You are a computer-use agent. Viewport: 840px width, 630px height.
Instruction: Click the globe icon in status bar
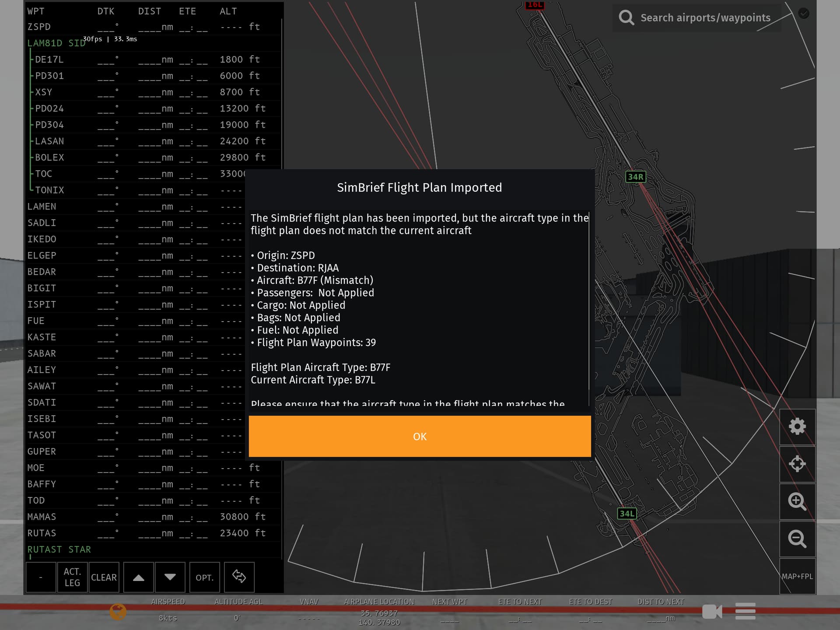(118, 611)
